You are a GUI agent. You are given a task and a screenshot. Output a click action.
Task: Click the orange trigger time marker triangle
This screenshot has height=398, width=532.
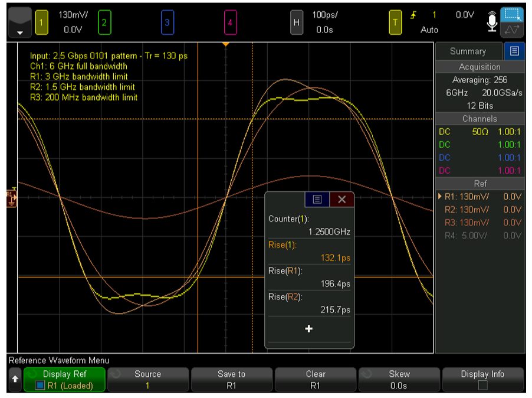(x=226, y=44)
